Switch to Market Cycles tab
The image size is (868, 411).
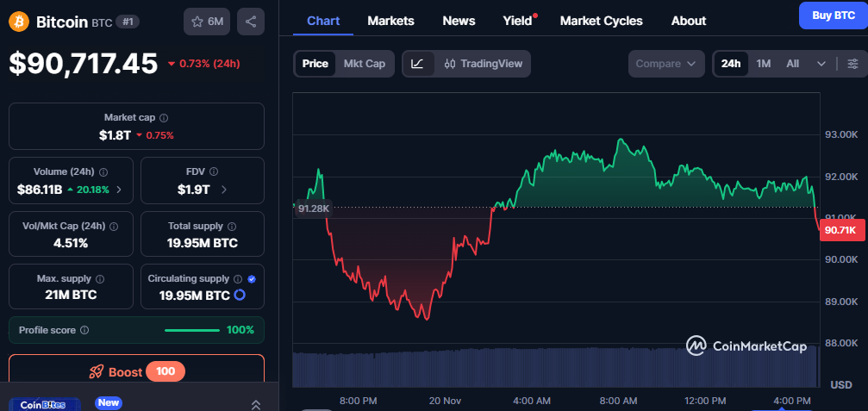click(601, 21)
